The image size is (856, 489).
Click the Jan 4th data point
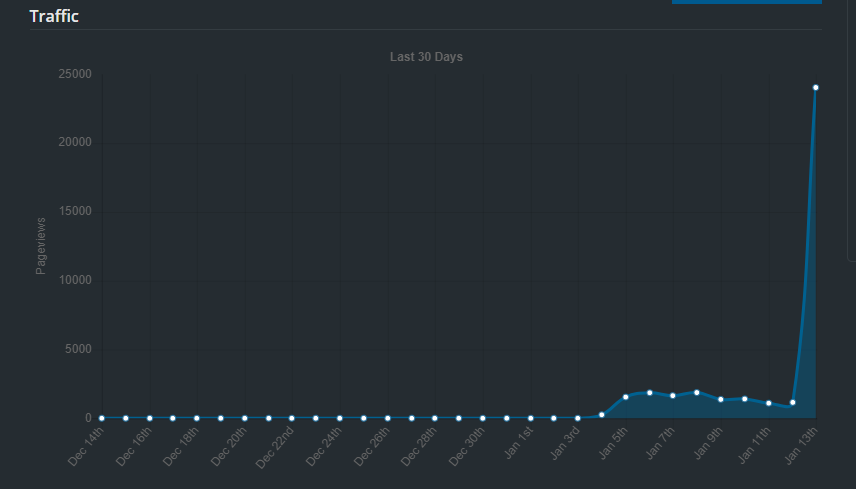[x=601, y=414]
